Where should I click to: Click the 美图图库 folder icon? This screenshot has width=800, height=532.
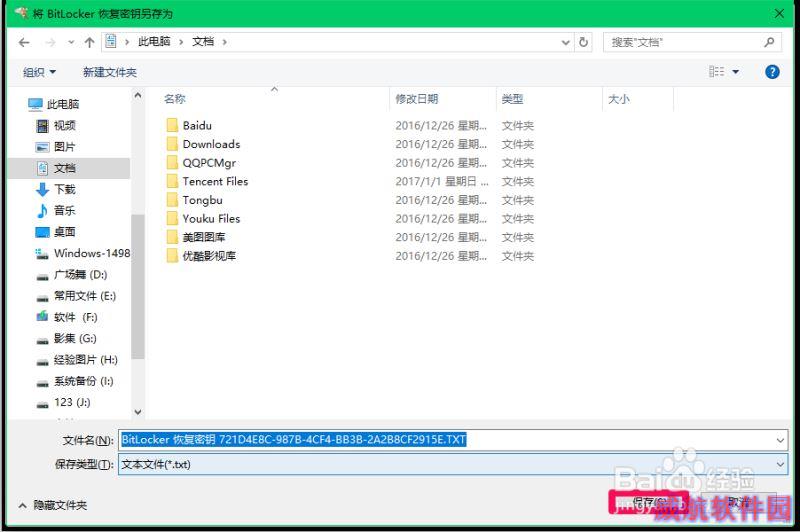point(172,237)
